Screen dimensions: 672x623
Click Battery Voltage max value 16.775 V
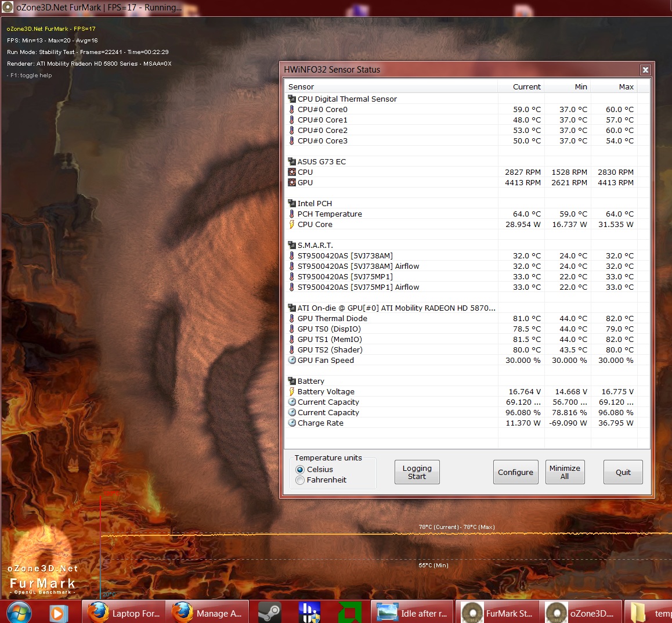[x=617, y=391]
